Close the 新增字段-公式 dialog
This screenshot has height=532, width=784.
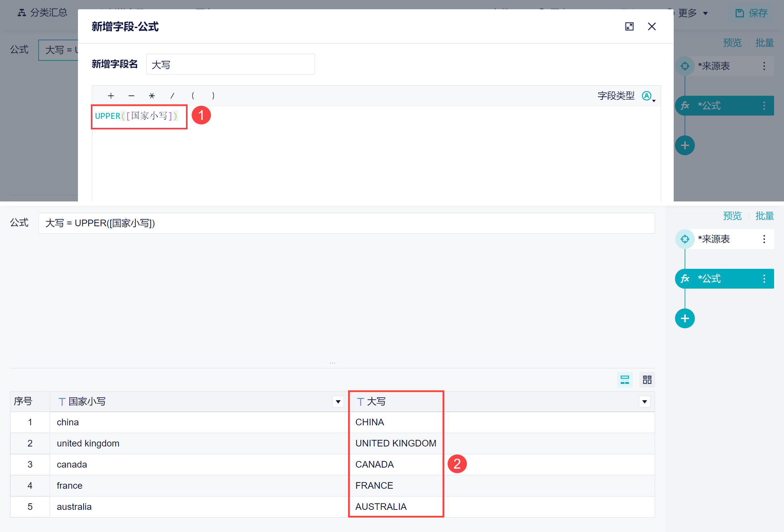tap(652, 26)
